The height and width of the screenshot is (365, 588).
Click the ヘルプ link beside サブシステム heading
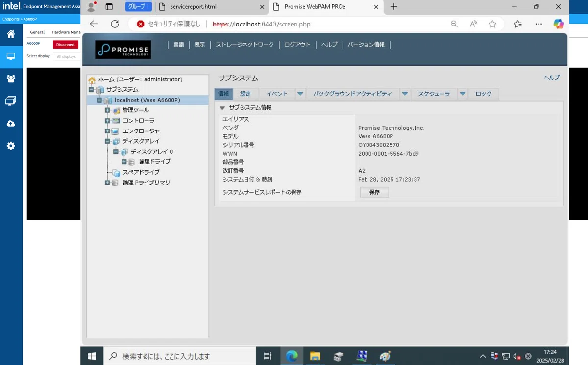[552, 78]
